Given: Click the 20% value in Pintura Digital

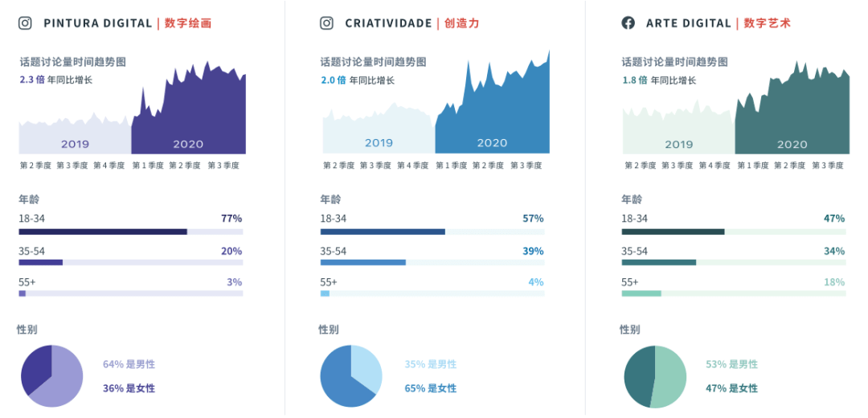Looking at the screenshot, I should pos(231,251).
